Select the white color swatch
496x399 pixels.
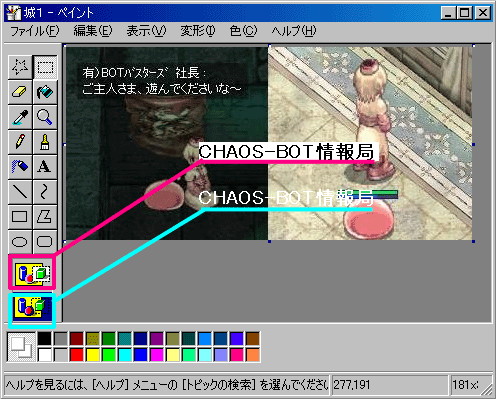click(45, 355)
